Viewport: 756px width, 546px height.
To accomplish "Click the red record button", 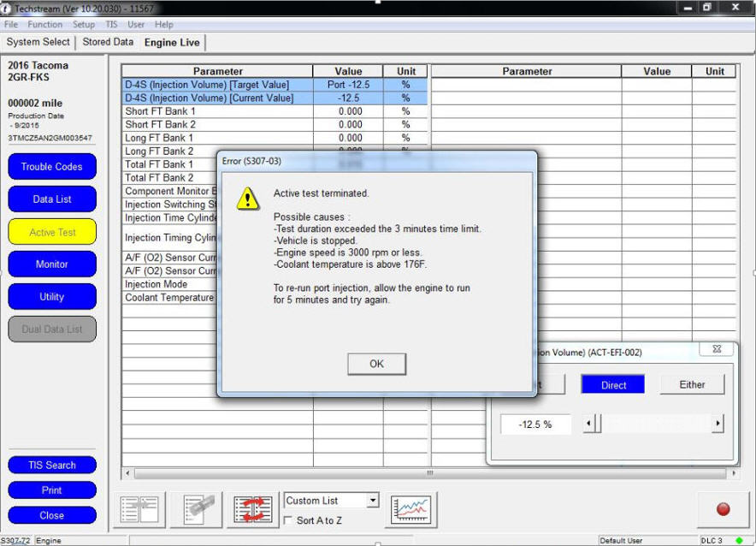I will click(723, 509).
